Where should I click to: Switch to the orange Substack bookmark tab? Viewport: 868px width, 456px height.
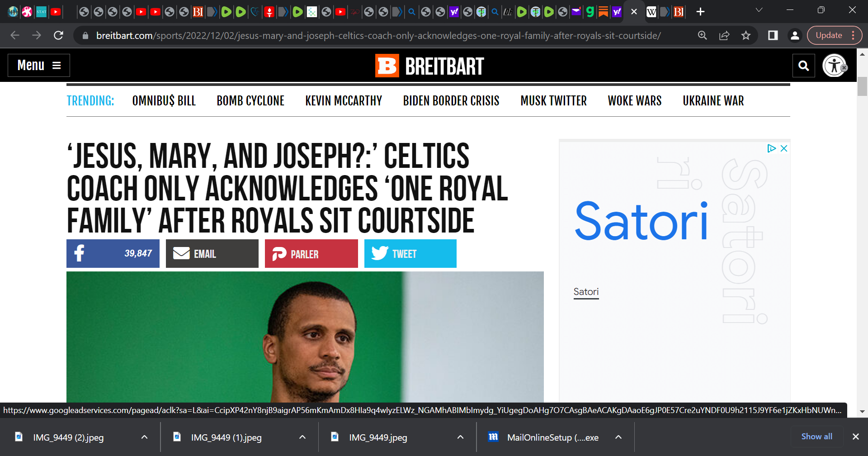[603, 12]
